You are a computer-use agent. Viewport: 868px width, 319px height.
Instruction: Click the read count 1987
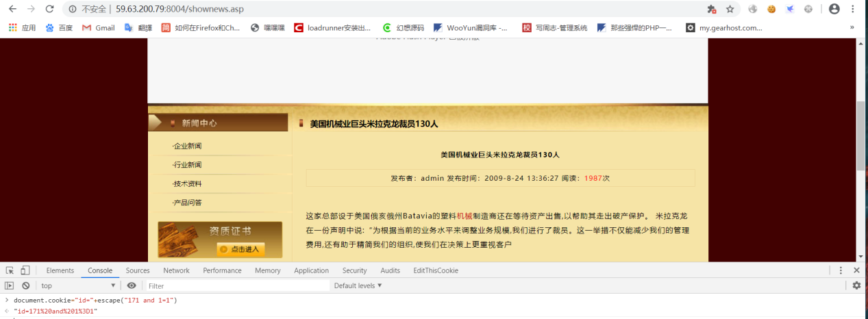pos(593,178)
